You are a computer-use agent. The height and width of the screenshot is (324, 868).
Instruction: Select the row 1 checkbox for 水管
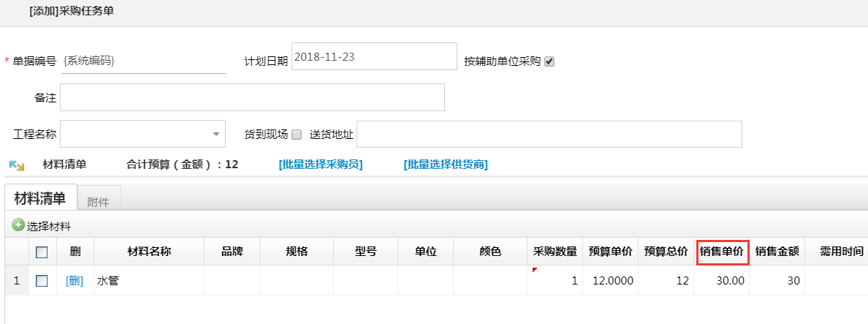coord(42,281)
